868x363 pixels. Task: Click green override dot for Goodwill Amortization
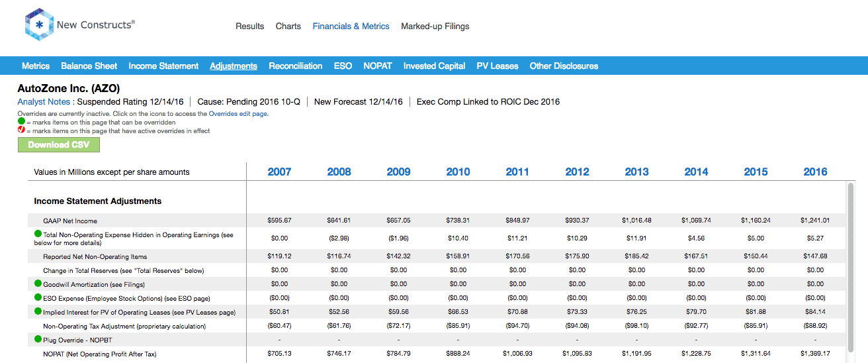pyautogui.click(x=38, y=284)
